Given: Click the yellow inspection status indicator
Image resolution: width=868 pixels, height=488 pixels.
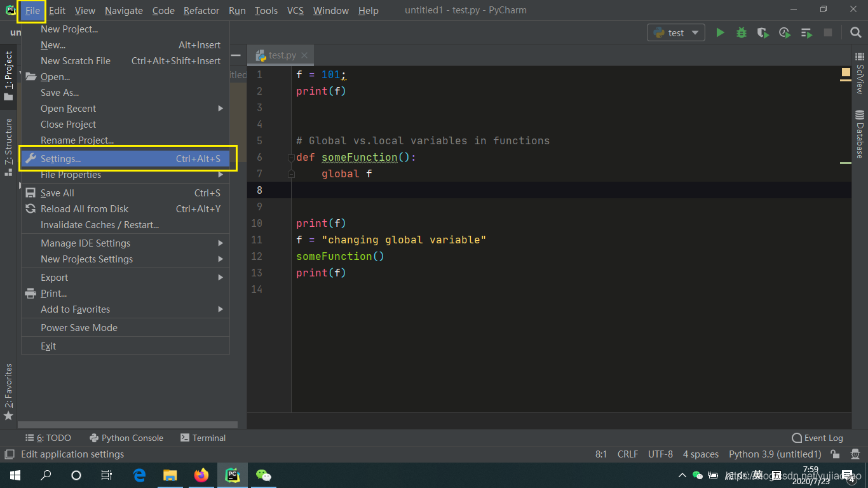Looking at the screenshot, I should pyautogui.click(x=846, y=73).
